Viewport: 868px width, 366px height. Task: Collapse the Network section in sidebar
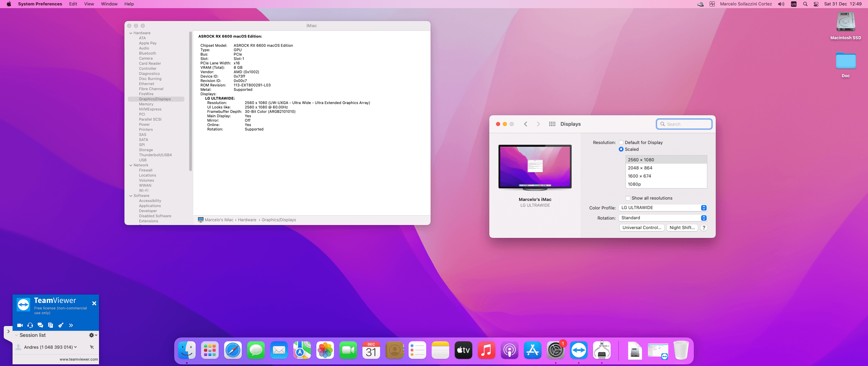(x=131, y=165)
